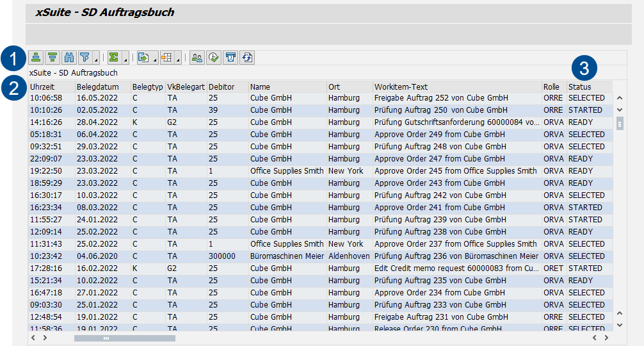The height and width of the screenshot is (346, 644).
Task: Click the two-persons agents icon
Action: point(197,58)
